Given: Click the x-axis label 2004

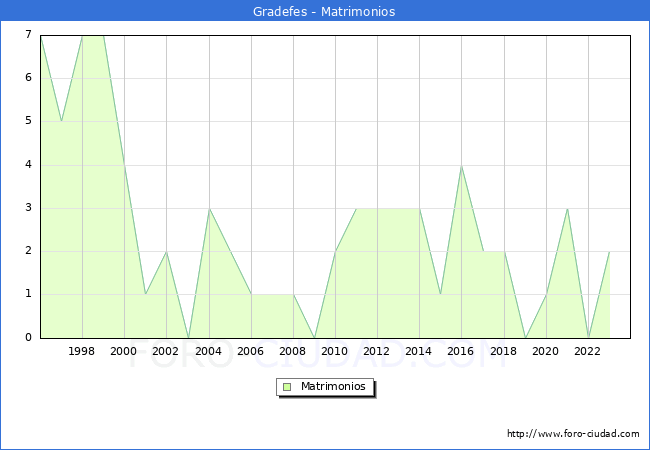Looking at the screenshot, I should tap(209, 351).
